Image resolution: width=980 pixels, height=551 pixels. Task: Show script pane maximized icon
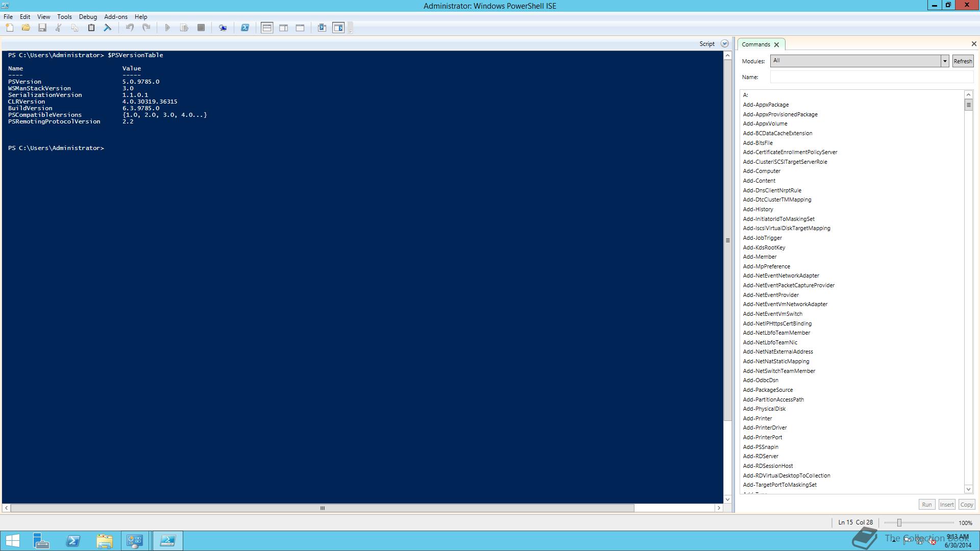click(x=300, y=28)
